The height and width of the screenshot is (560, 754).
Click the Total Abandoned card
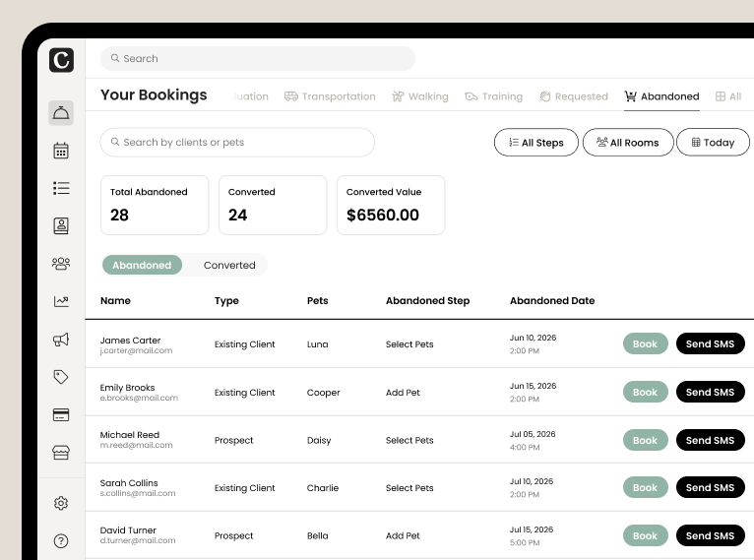155,206
